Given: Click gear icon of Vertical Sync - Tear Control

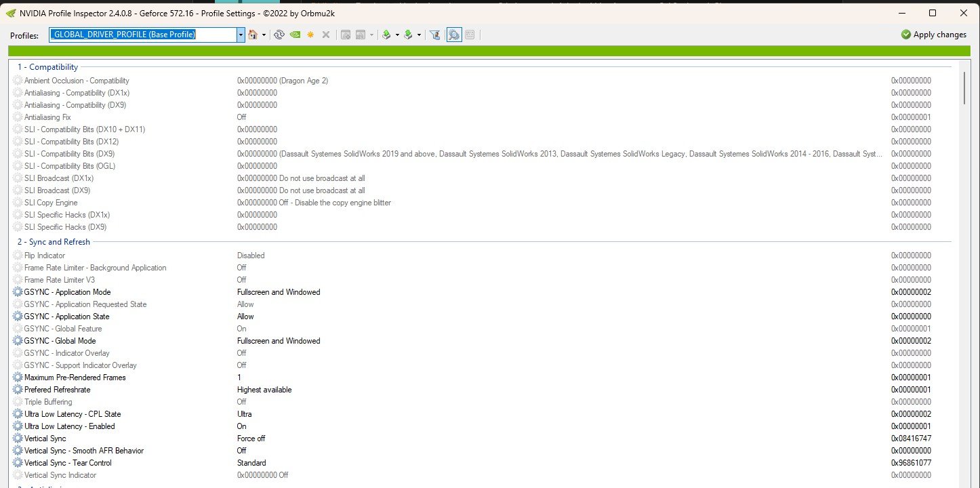Looking at the screenshot, I should [18, 463].
